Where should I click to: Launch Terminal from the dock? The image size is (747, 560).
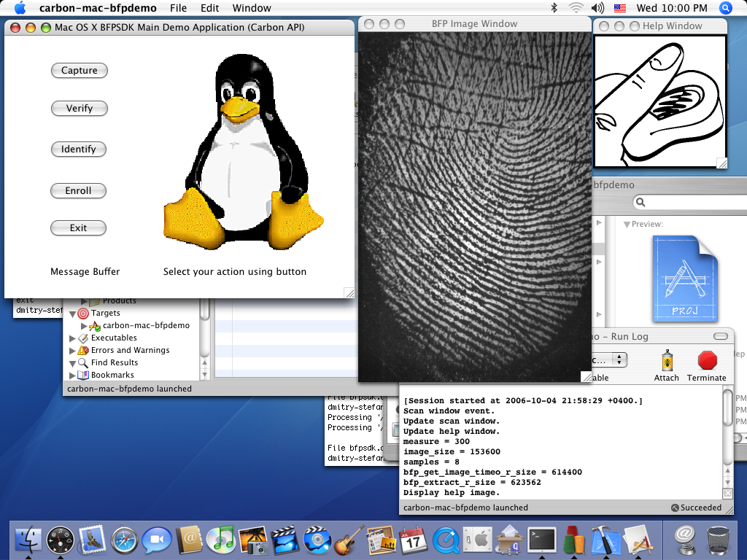(542, 540)
